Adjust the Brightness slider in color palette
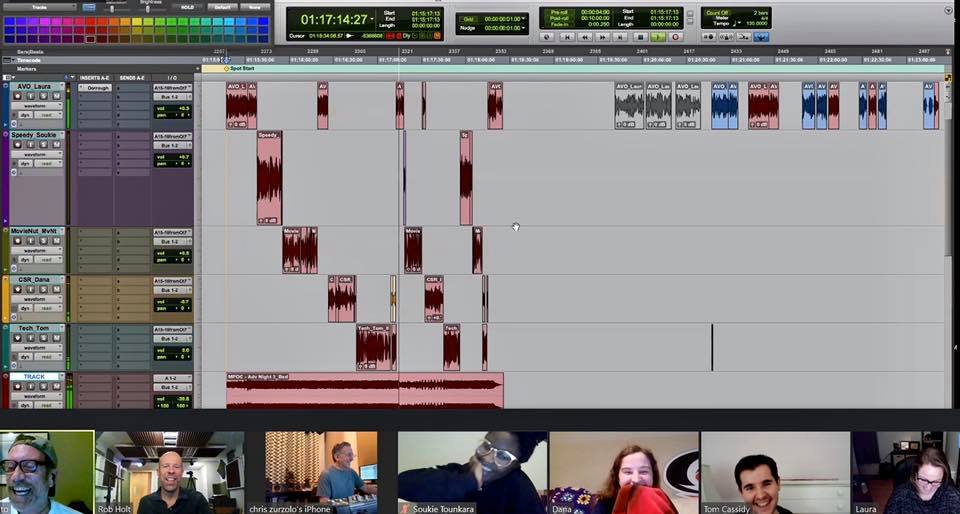This screenshot has width=960, height=514. click(148, 9)
